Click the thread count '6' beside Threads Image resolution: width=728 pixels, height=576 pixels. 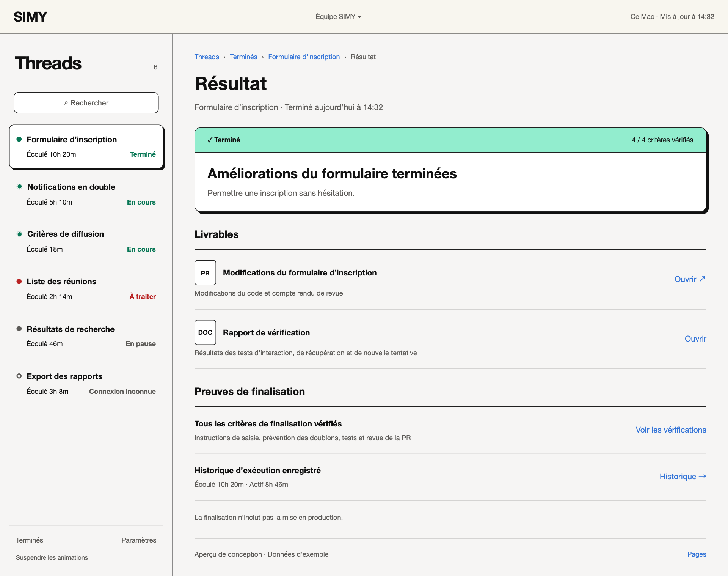(x=155, y=67)
